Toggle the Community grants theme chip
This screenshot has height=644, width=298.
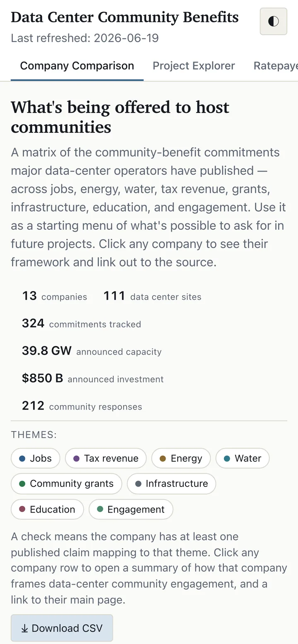(x=66, y=484)
